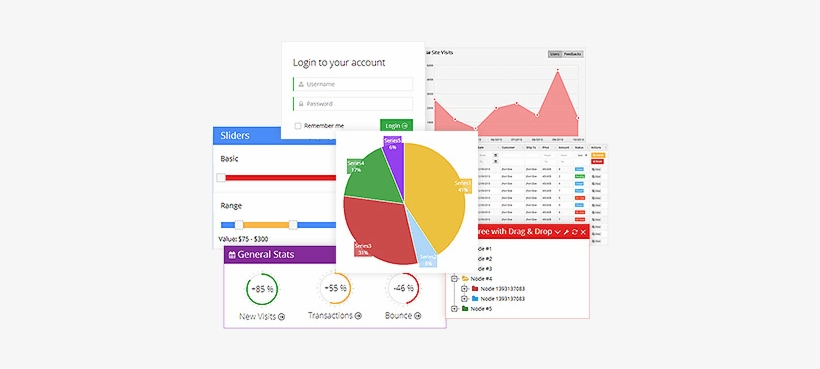Viewport: 820px width, 369px height.
Task: Switch to the Feedbacks tab in Site Visits
Action: click(x=573, y=54)
